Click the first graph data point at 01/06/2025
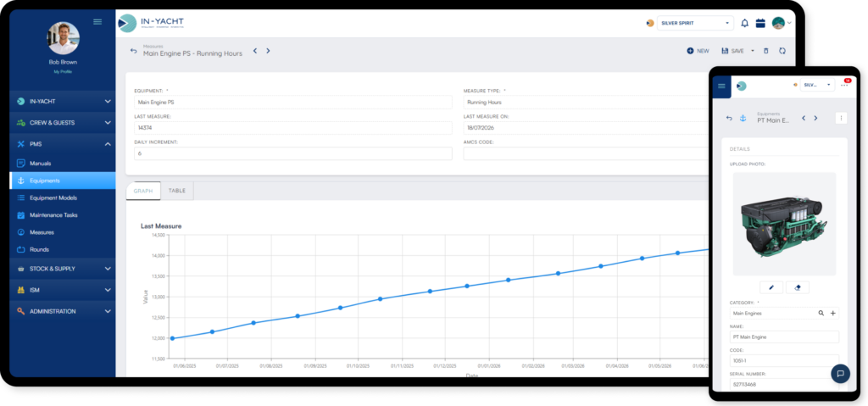This screenshot has width=868, height=406. click(172, 338)
